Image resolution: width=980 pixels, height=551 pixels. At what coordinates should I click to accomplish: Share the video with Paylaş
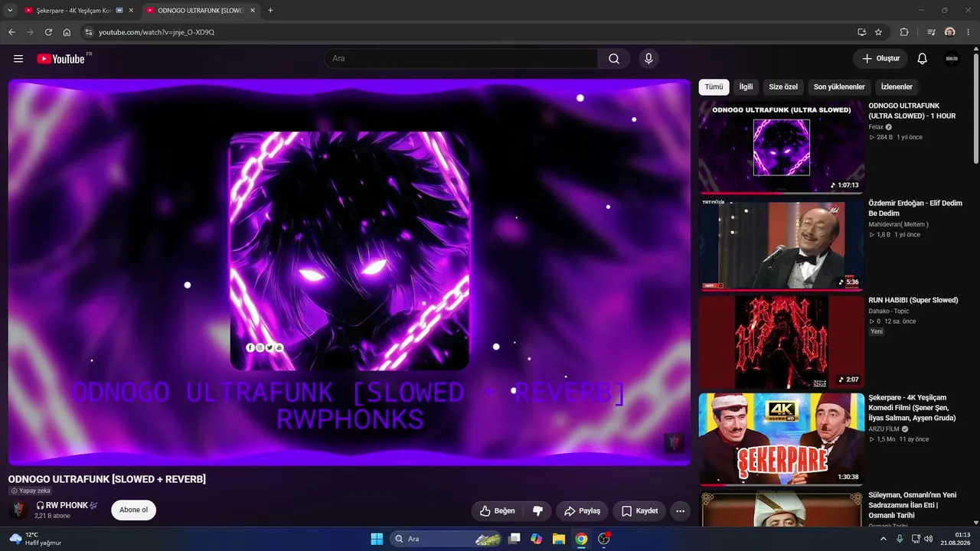click(582, 510)
